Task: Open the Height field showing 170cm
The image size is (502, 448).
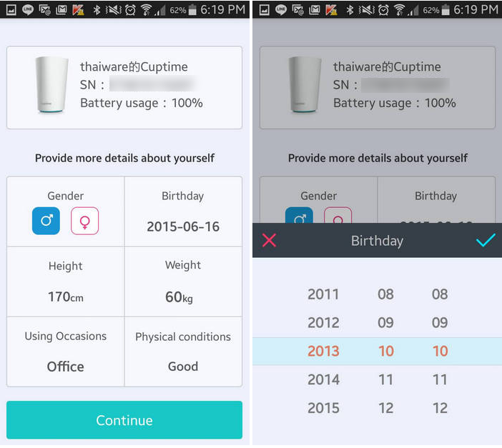Action: click(66, 282)
